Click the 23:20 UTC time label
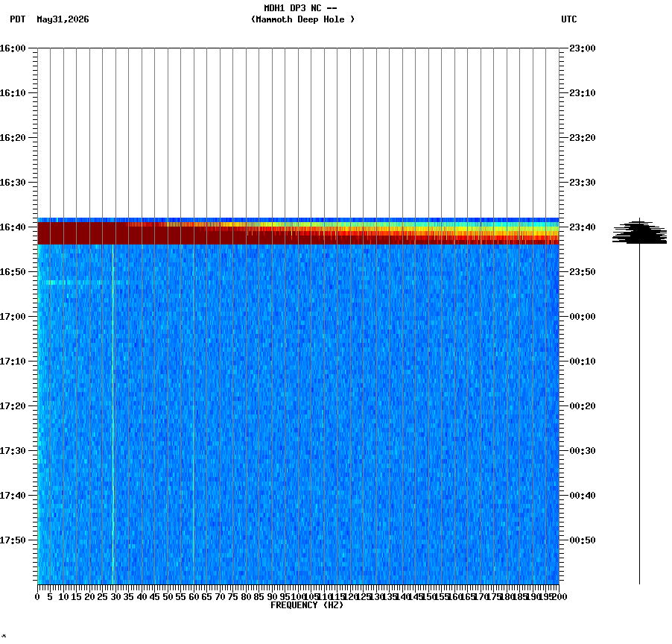672x644 pixels. tap(583, 138)
